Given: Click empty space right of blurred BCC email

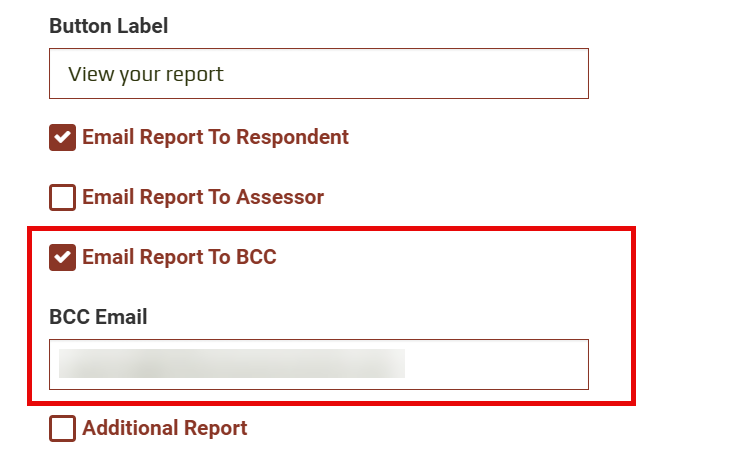Looking at the screenshot, I should pyautogui.click(x=495, y=364).
